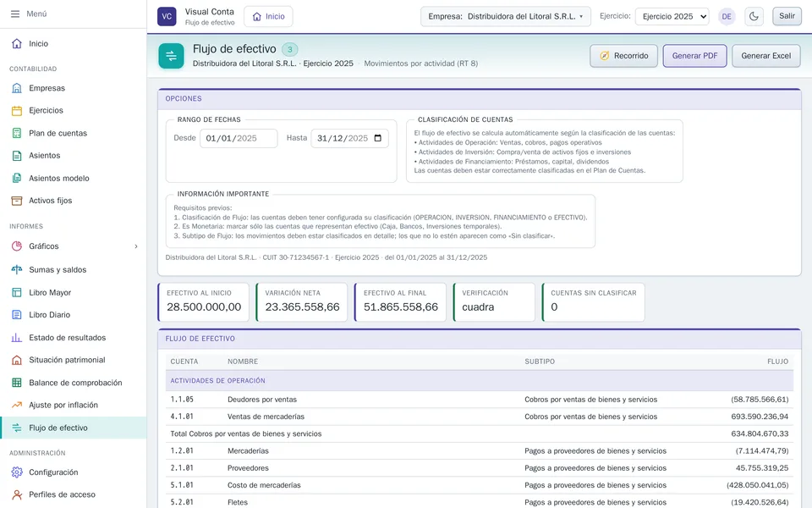
Task: Click the Generar PDF button
Action: (694, 56)
